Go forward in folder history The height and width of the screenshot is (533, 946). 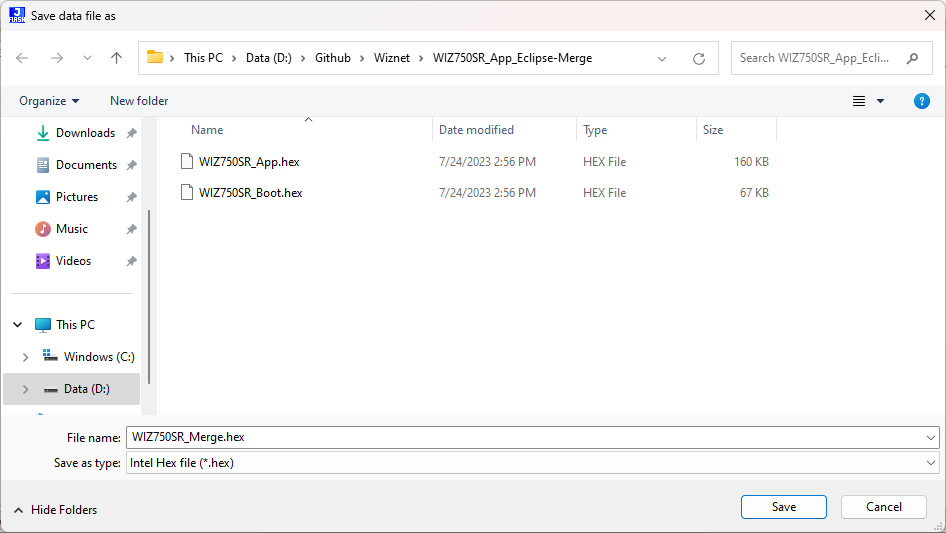[57, 58]
